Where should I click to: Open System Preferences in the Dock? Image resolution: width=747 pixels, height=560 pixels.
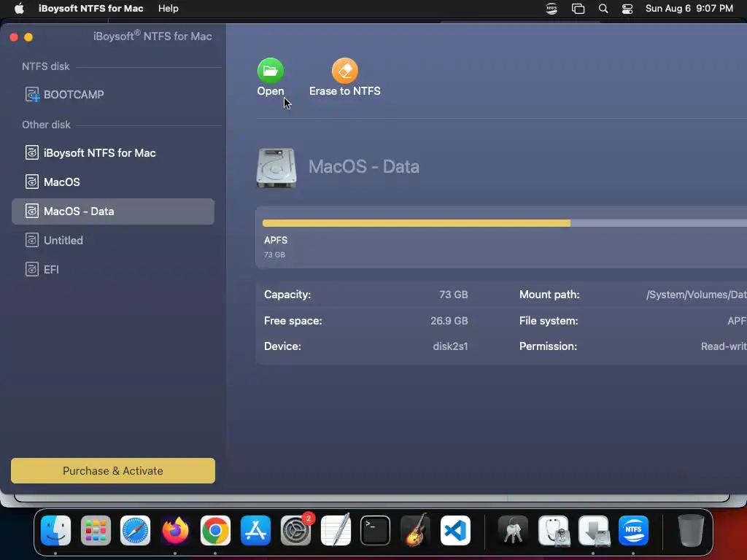295,531
